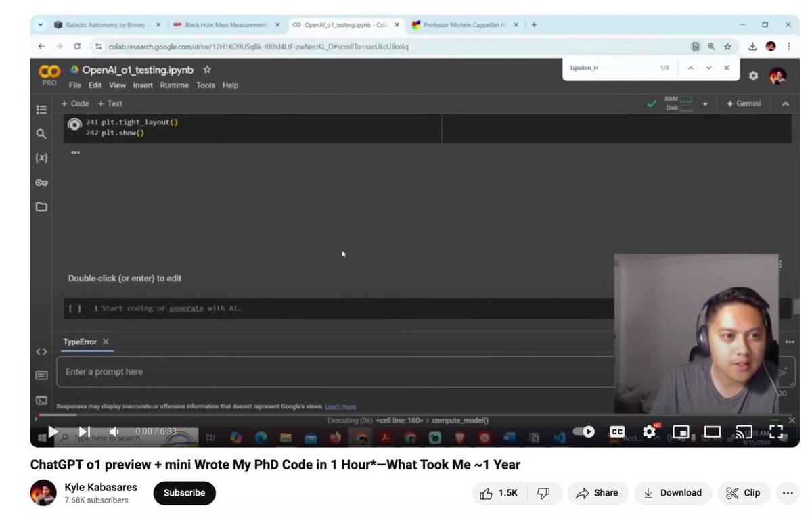Seek on the red video progress bar

[415, 415]
